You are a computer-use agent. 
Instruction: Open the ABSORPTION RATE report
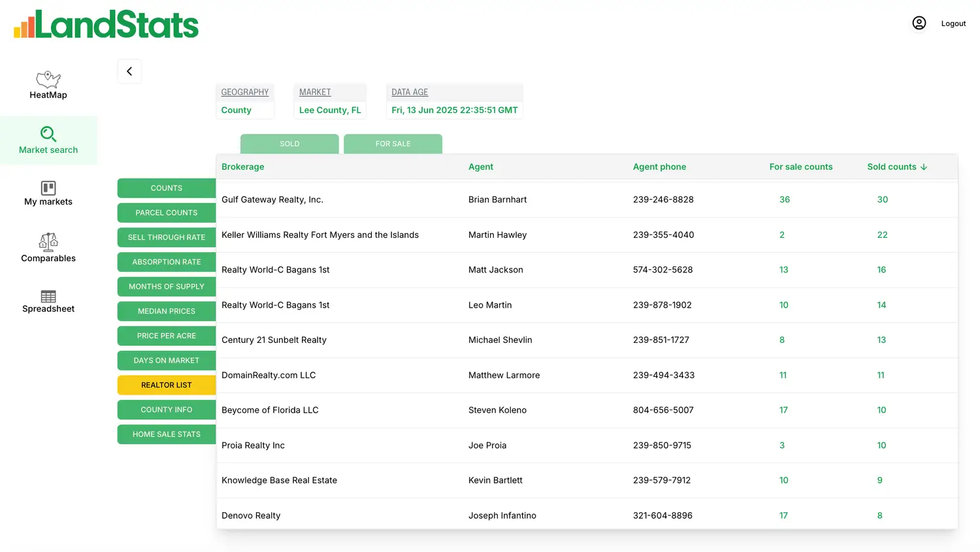tap(167, 262)
